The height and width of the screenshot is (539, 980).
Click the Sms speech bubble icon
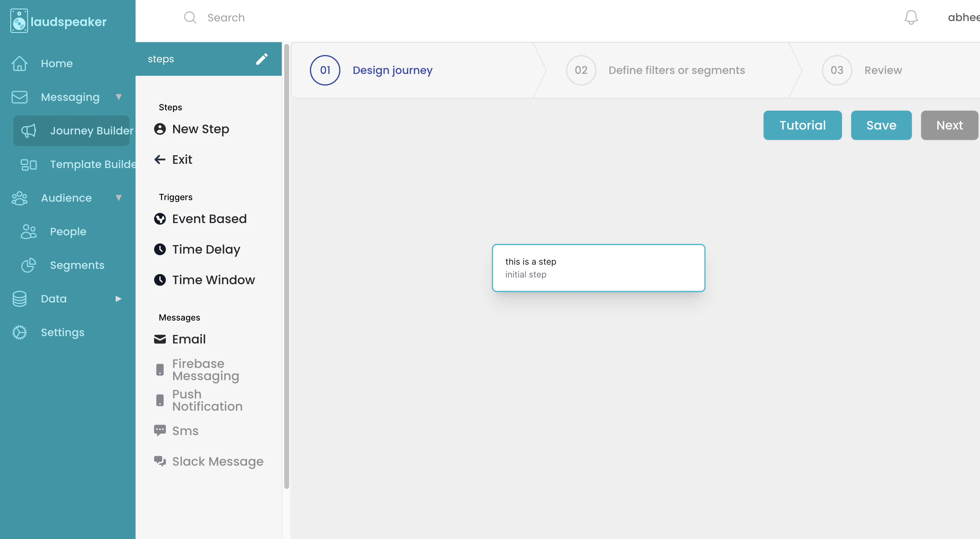(160, 431)
